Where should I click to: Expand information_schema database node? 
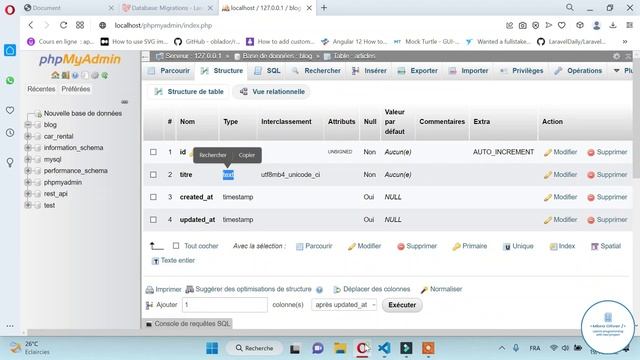[x=28, y=147]
